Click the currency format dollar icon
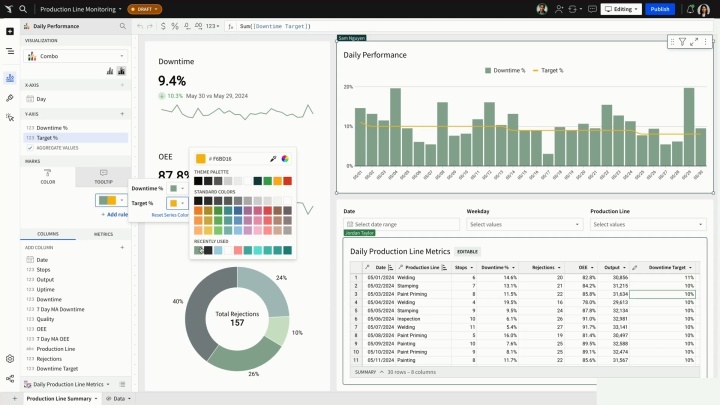This screenshot has height=405, width=720. pyautogui.click(x=163, y=26)
